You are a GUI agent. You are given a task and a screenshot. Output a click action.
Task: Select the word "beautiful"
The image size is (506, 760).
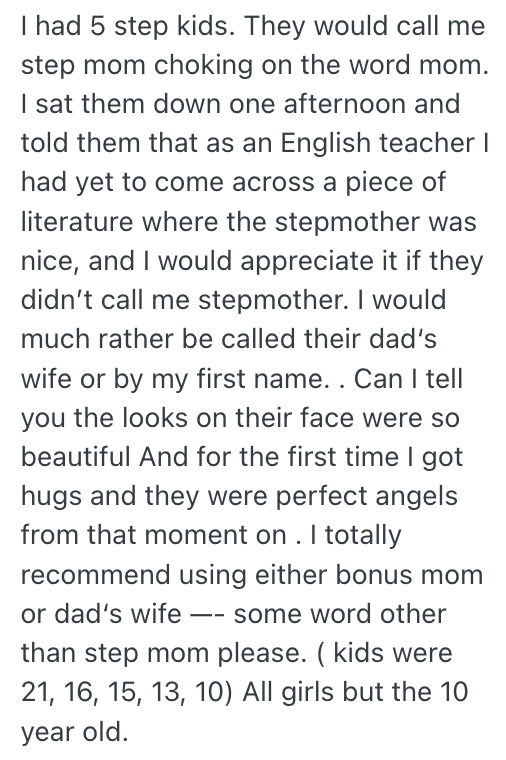(76, 457)
